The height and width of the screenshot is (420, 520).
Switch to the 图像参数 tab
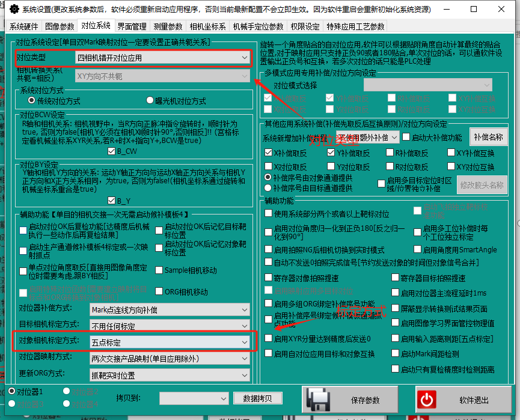[60, 26]
